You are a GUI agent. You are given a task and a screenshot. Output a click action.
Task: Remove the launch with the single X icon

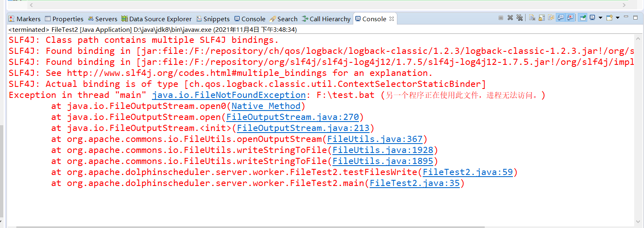pos(510,18)
